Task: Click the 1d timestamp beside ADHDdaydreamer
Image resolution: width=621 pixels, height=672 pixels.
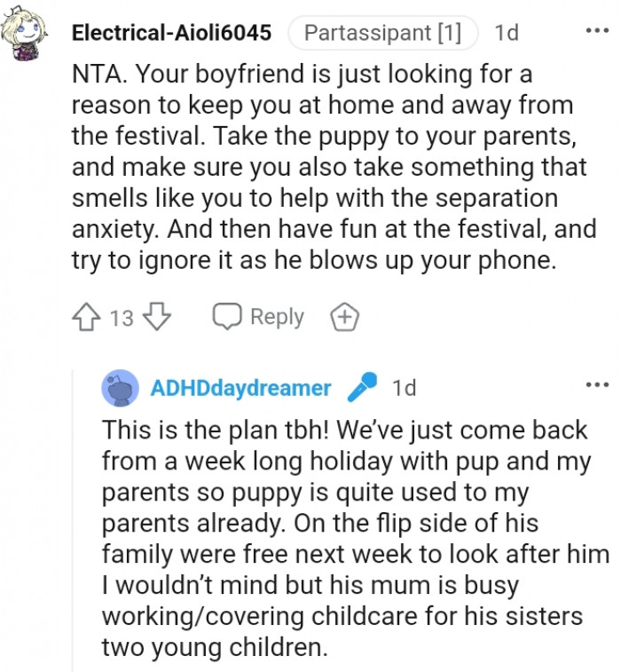Action: tap(404, 388)
